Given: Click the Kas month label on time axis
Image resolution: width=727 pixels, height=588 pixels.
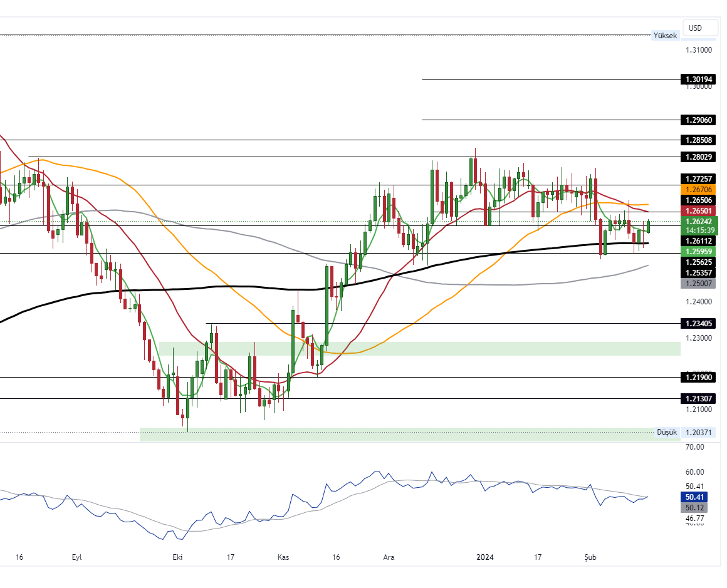Looking at the screenshot, I should tap(283, 557).
